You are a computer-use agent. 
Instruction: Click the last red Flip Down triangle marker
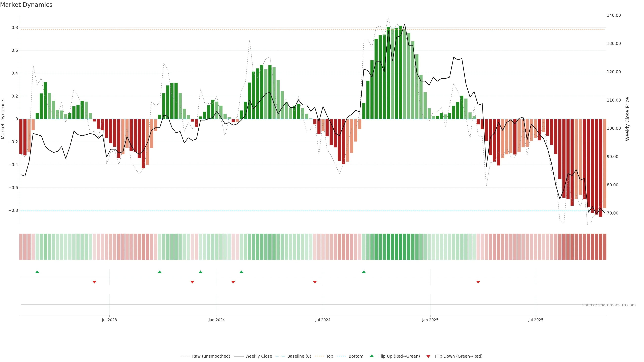click(478, 282)
